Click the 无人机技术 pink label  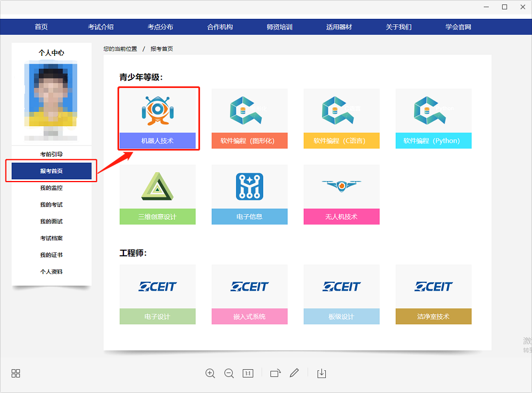click(341, 216)
